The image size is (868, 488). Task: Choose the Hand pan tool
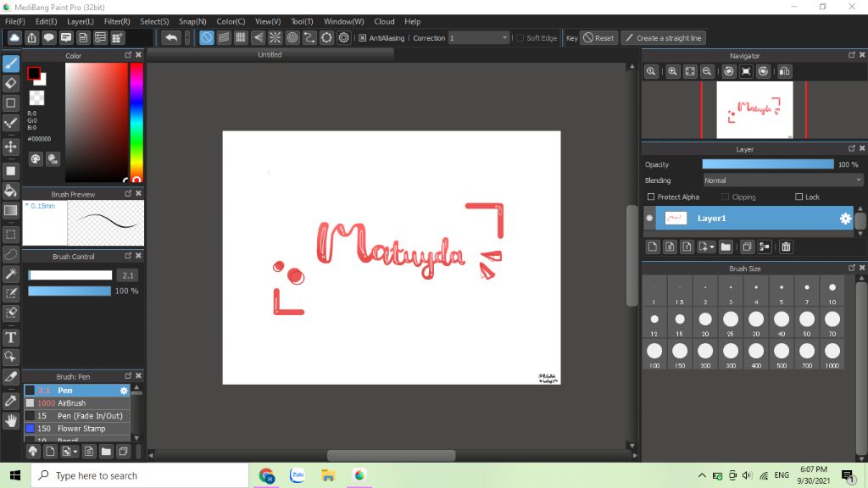[x=11, y=420]
